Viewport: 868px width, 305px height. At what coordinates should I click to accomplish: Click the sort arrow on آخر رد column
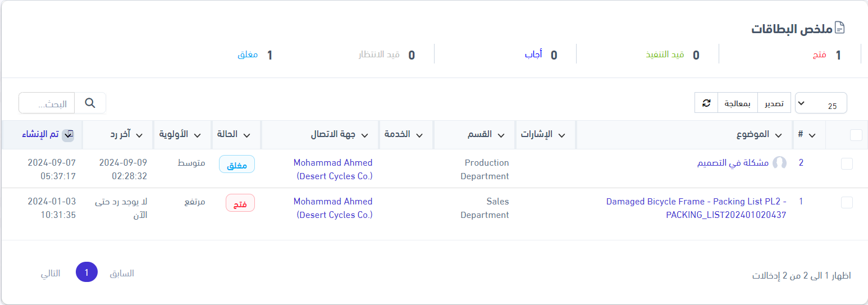pos(139,135)
